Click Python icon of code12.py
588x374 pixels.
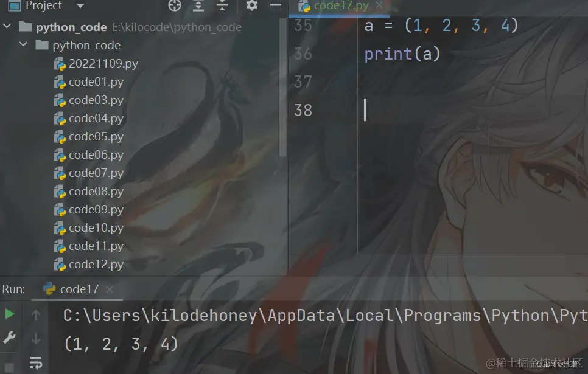[60, 265]
